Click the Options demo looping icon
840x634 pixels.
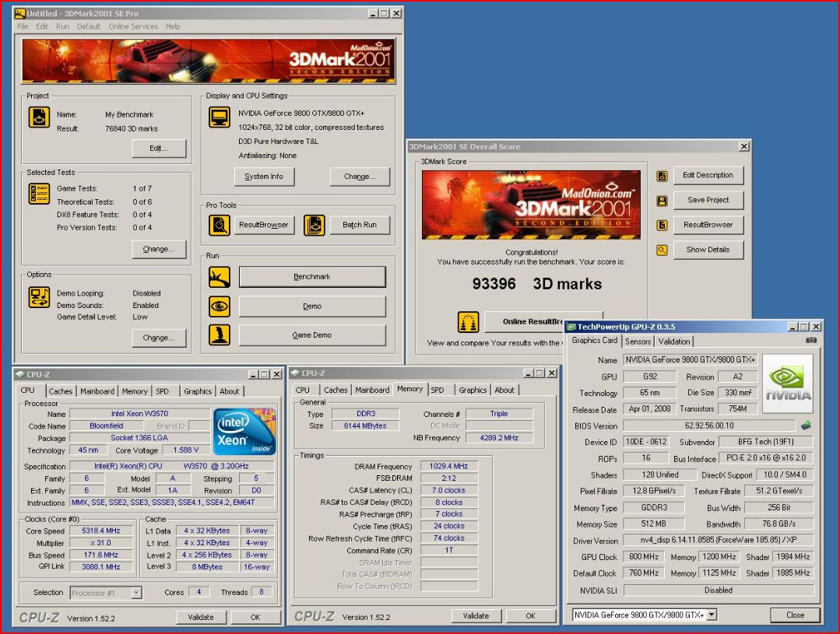coord(39,297)
